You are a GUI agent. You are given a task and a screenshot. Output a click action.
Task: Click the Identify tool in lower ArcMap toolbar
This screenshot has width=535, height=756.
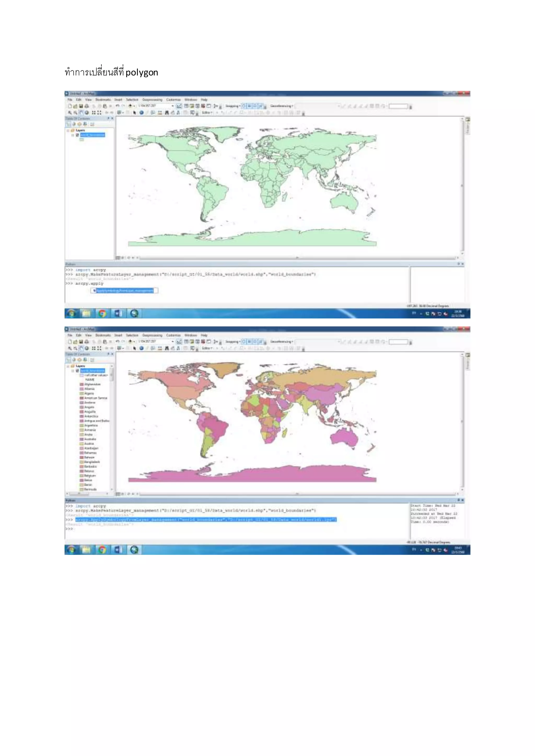[141, 348]
